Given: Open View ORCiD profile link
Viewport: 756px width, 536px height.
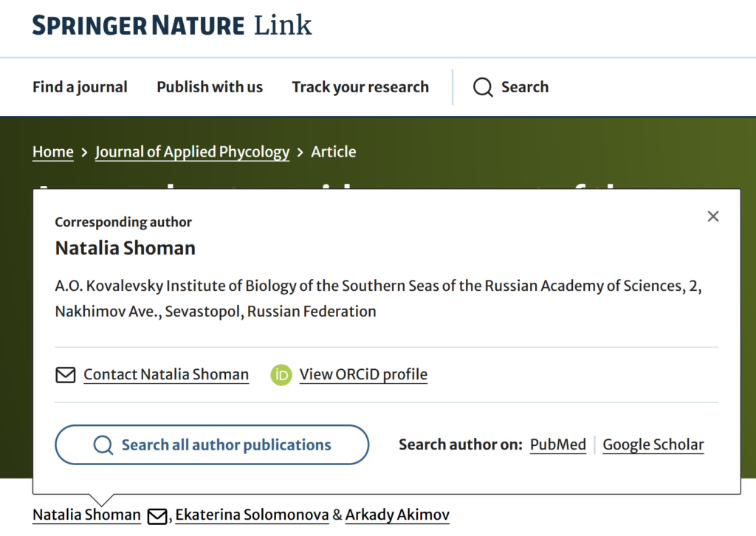Looking at the screenshot, I should 363,374.
